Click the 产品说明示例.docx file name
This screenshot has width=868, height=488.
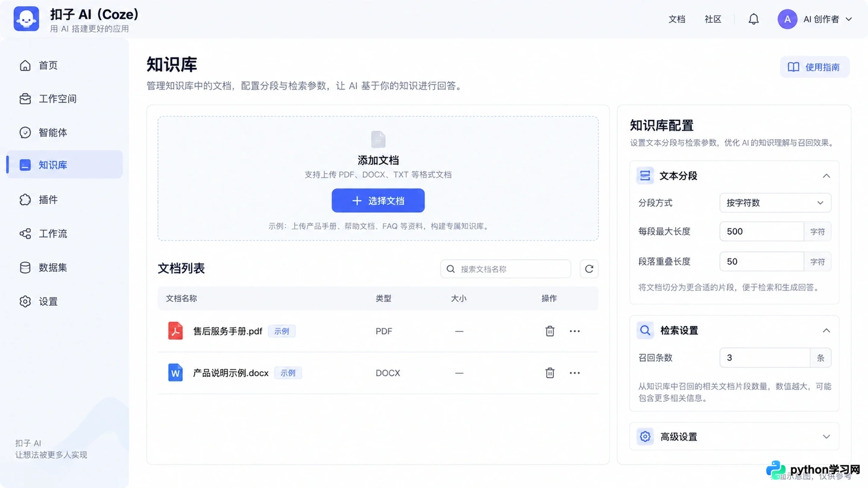pyautogui.click(x=231, y=373)
